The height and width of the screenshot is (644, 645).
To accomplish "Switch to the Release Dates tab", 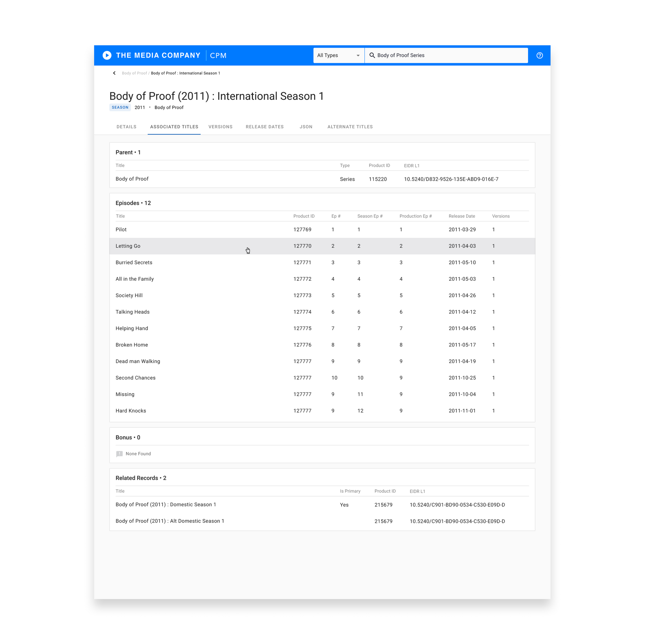I will [x=264, y=127].
